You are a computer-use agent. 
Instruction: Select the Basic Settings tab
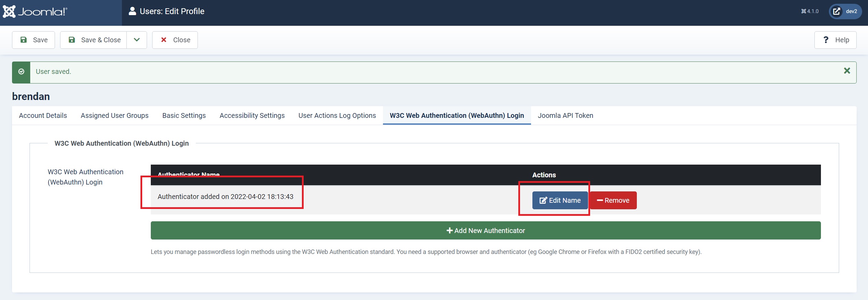point(184,115)
